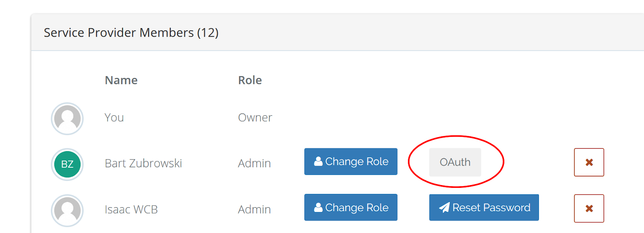Click the green BZ avatar circle
This screenshot has height=233, width=644.
point(67,164)
